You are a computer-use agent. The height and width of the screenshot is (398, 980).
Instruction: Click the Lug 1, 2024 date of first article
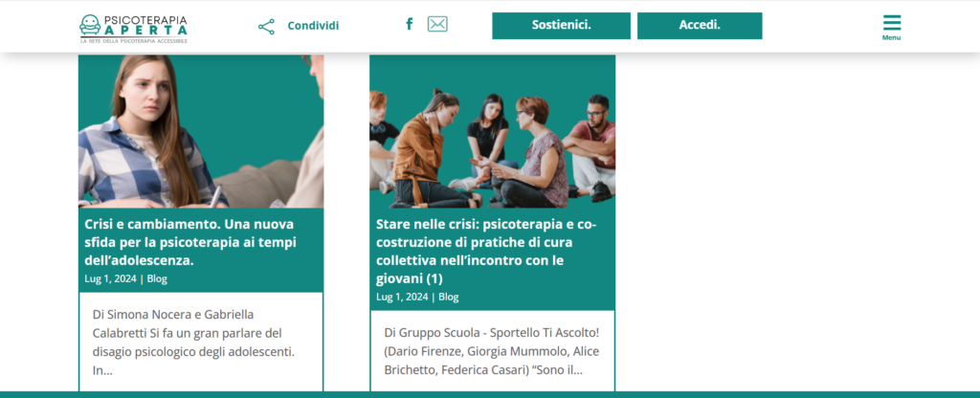point(111,278)
